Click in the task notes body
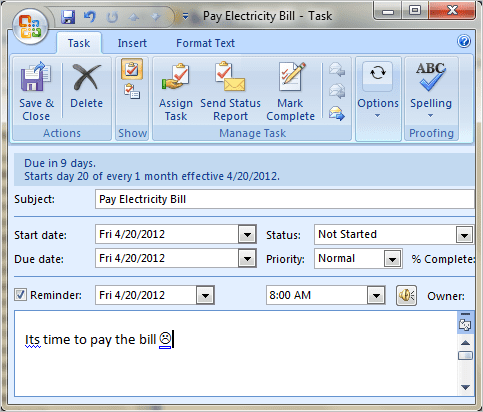Viewport: 483px width, 412px height. (235, 354)
